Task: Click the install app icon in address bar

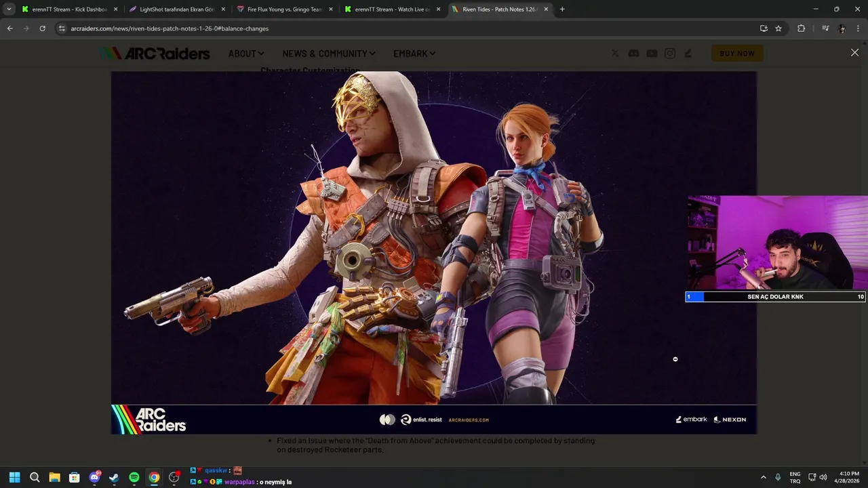Action: point(764,28)
